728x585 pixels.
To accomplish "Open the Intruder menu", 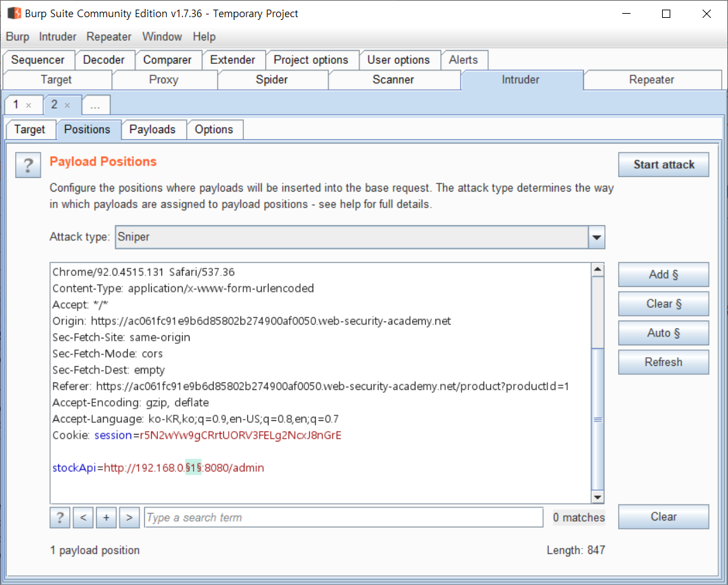I will click(x=58, y=36).
